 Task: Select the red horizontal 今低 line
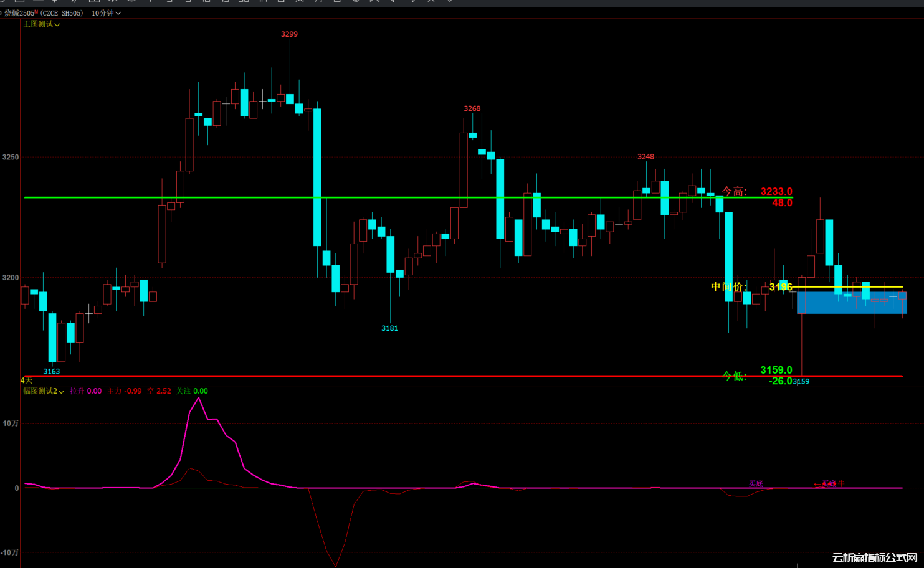[463, 376]
